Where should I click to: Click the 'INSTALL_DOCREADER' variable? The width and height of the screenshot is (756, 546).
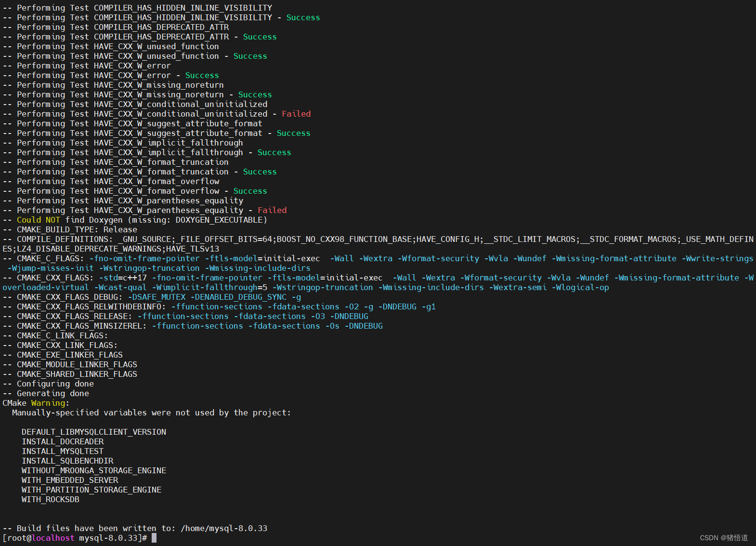(63, 441)
